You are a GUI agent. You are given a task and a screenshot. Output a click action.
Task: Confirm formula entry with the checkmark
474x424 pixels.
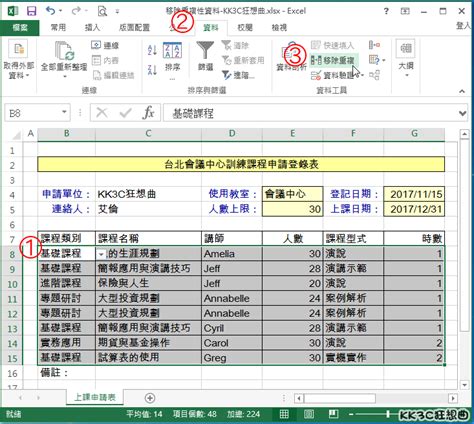point(125,113)
